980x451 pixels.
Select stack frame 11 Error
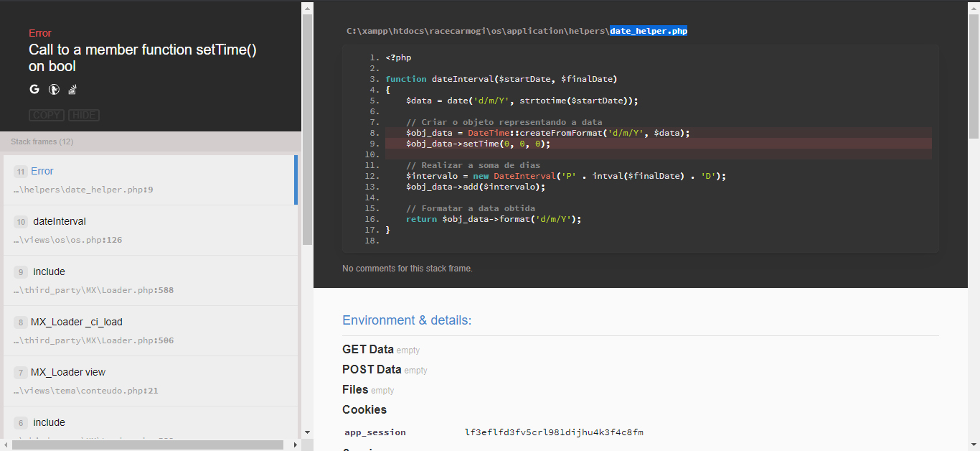150,180
